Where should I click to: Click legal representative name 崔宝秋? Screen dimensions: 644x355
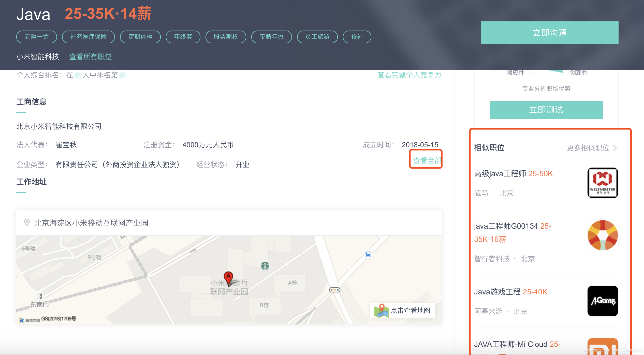(x=66, y=145)
